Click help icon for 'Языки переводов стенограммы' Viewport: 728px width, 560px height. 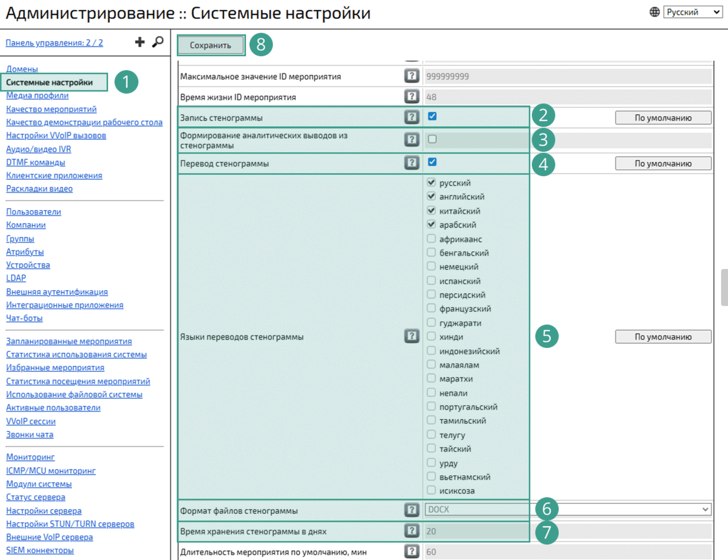pos(412,336)
